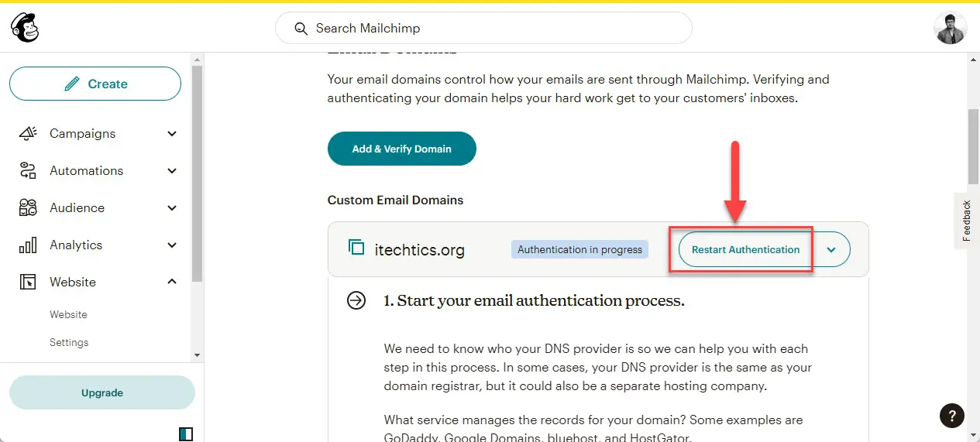Click the Mailchimp monkey logo
Image resolution: width=980 pixels, height=442 pixels.
[25, 28]
